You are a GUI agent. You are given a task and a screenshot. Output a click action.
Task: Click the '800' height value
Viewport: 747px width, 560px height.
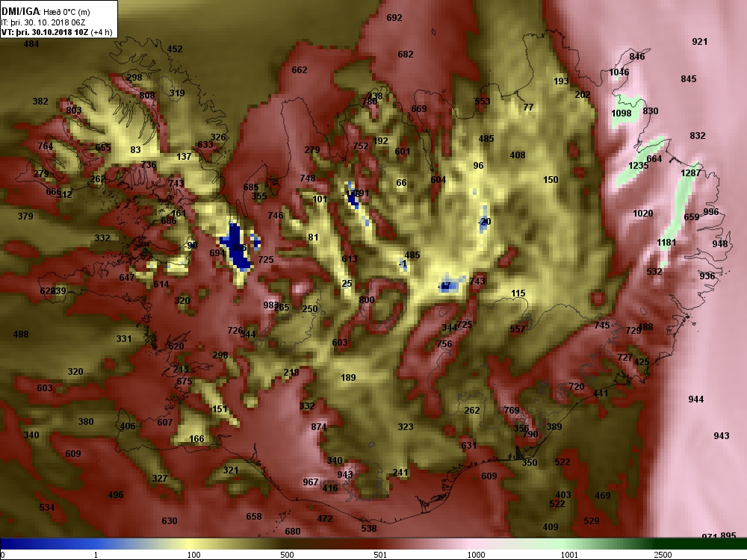[366, 300]
